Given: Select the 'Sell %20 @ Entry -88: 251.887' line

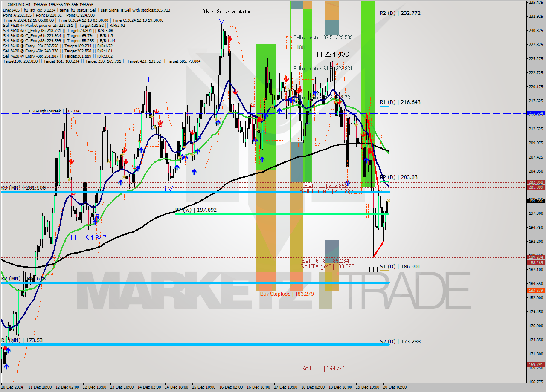Looking at the screenshot, I should coord(58,56).
